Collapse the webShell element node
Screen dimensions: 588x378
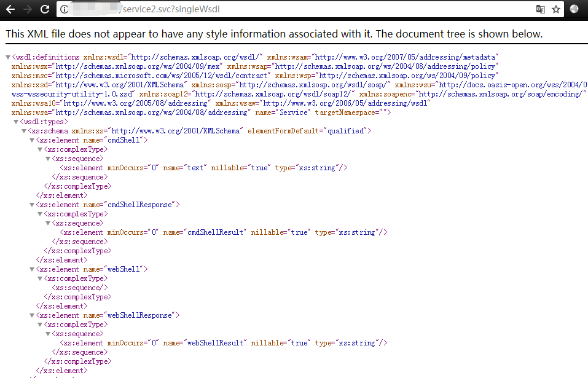point(32,269)
